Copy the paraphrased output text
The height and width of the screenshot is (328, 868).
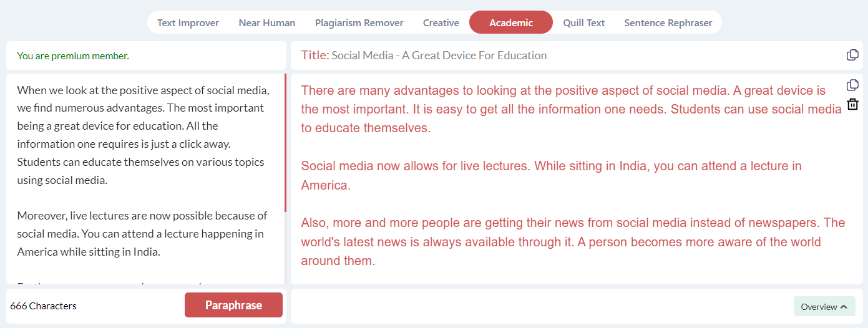[852, 85]
